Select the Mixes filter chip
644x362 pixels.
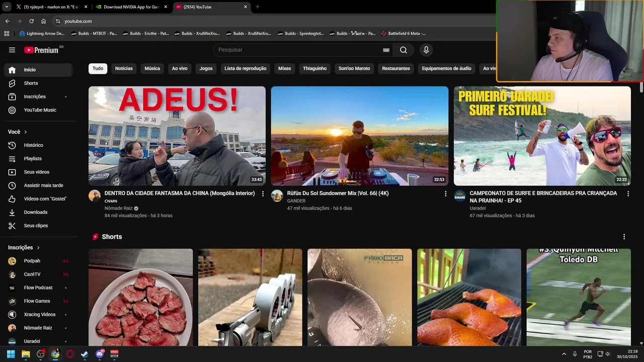pyautogui.click(x=285, y=68)
